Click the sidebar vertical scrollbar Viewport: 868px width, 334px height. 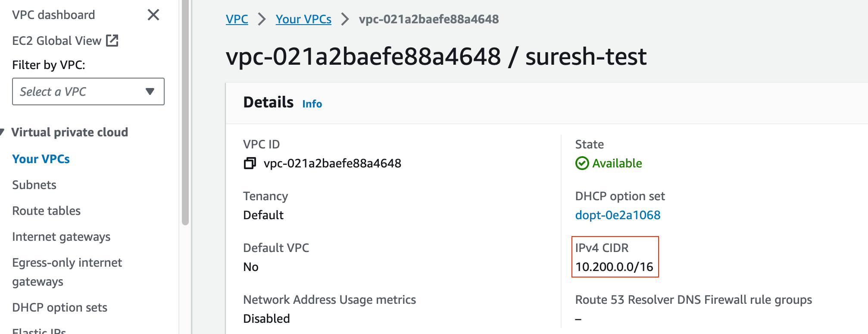coord(185,112)
